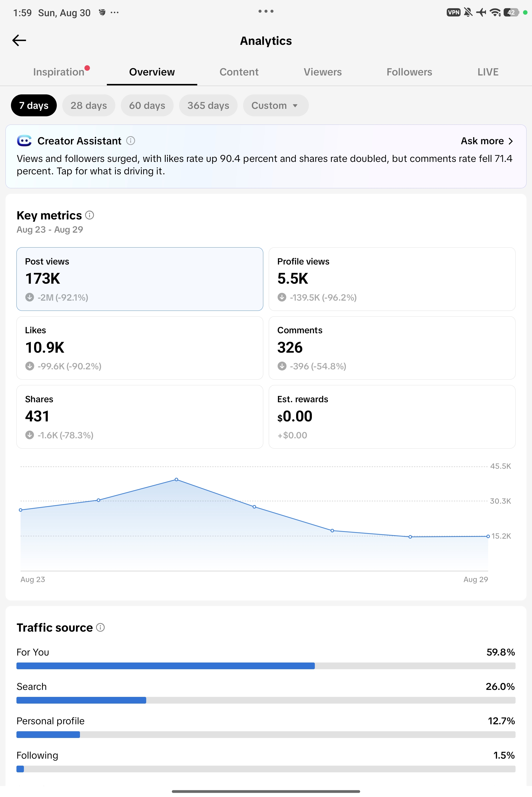Select the 7 days range
The width and height of the screenshot is (532, 797).
click(34, 106)
